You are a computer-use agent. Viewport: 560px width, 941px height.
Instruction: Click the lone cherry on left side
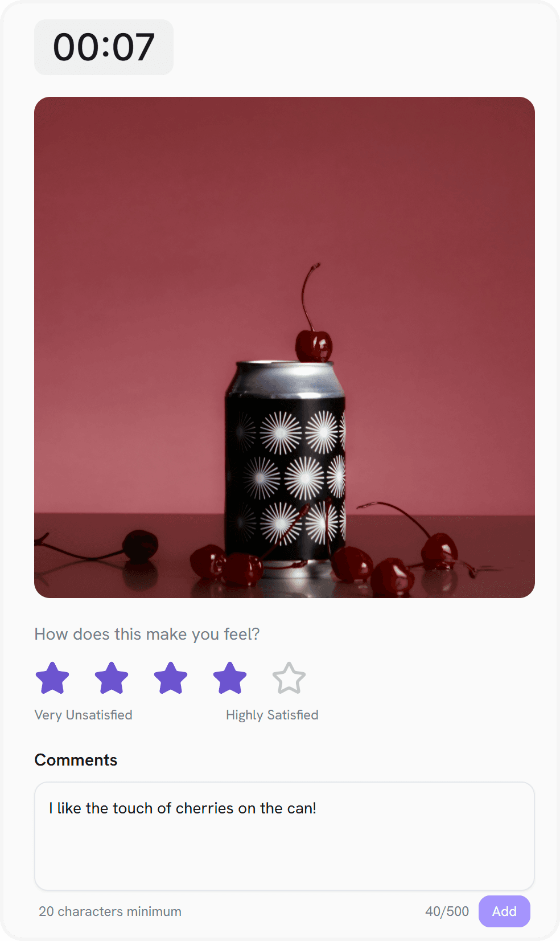[140, 546]
